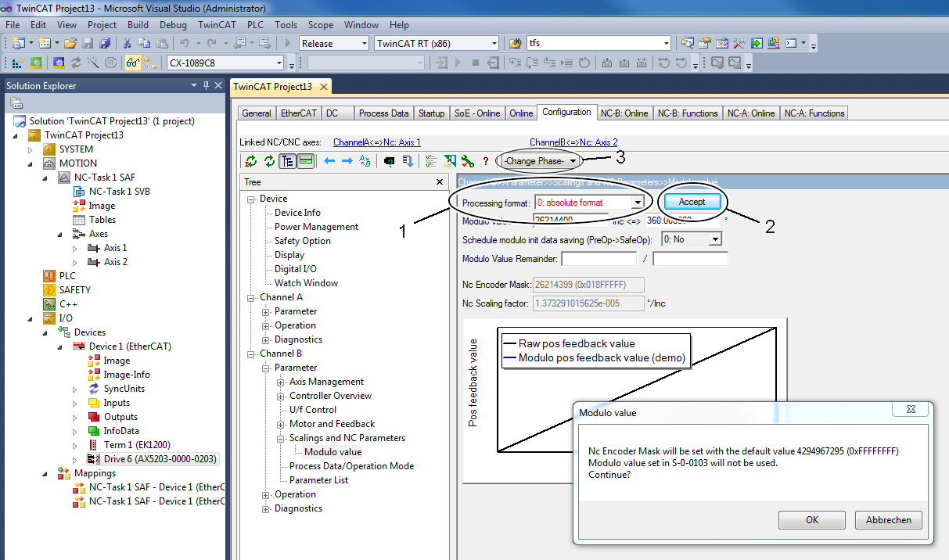Close the Tree panel with its X
Image resolution: width=949 pixels, height=560 pixels.
click(440, 182)
